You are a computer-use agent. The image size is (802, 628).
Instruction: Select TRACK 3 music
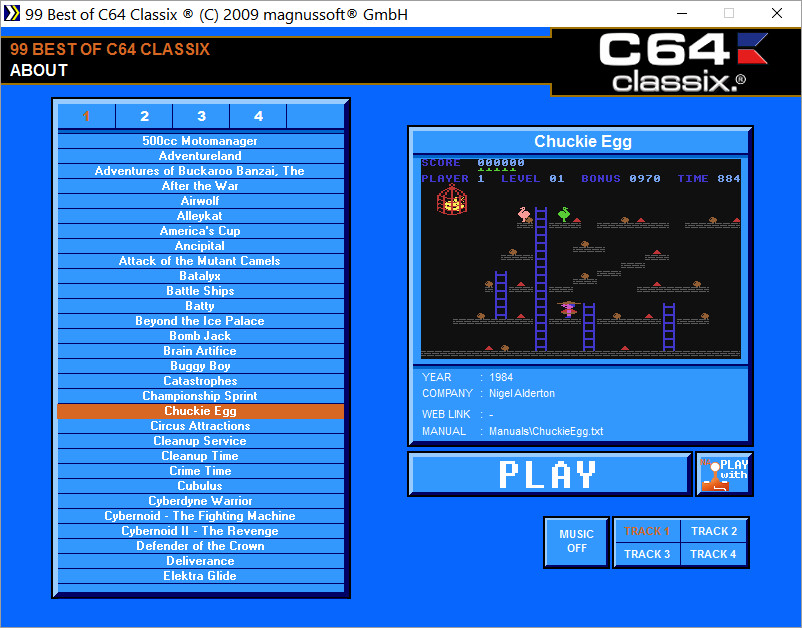pos(647,554)
